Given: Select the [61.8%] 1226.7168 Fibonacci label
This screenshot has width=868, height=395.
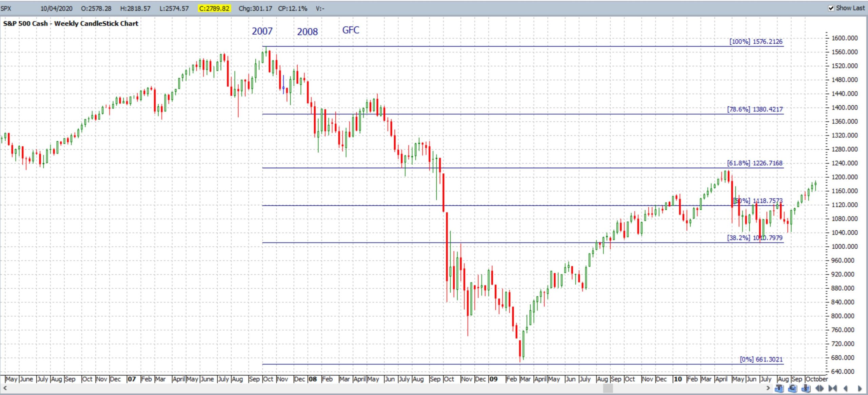Looking at the screenshot, I should 755,163.
